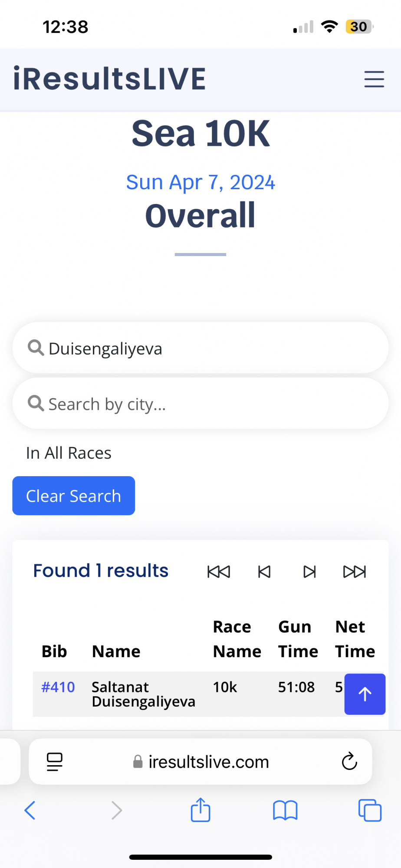Tap the scroll-to-top arrow button
Image resolution: width=401 pixels, height=868 pixels.
click(365, 694)
